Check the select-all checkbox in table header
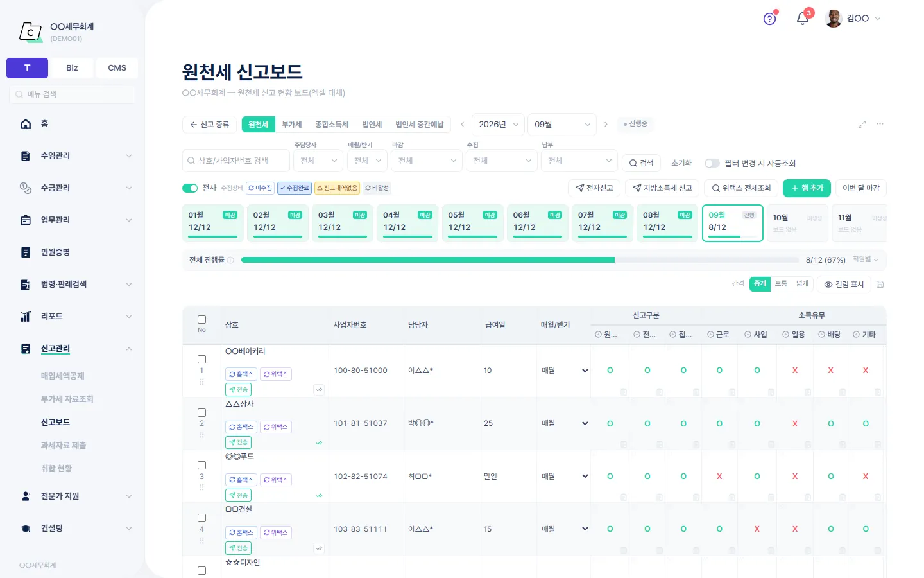The width and height of the screenshot is (924, 578). click(x=201, y=319)
